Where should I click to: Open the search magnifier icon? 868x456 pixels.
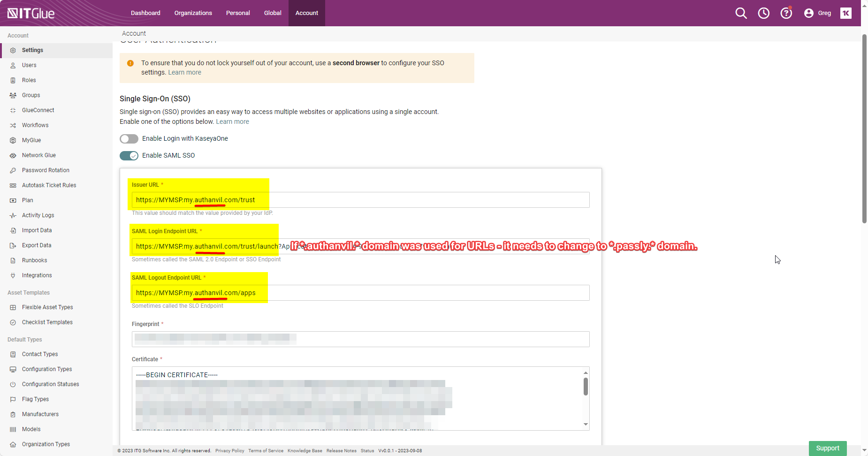741,13
